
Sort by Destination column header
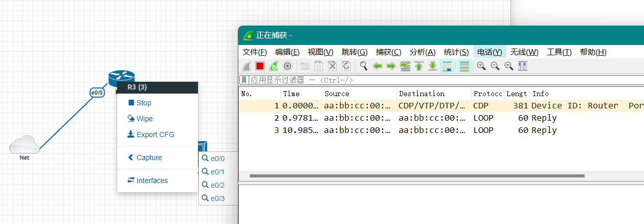coord(434,94)
